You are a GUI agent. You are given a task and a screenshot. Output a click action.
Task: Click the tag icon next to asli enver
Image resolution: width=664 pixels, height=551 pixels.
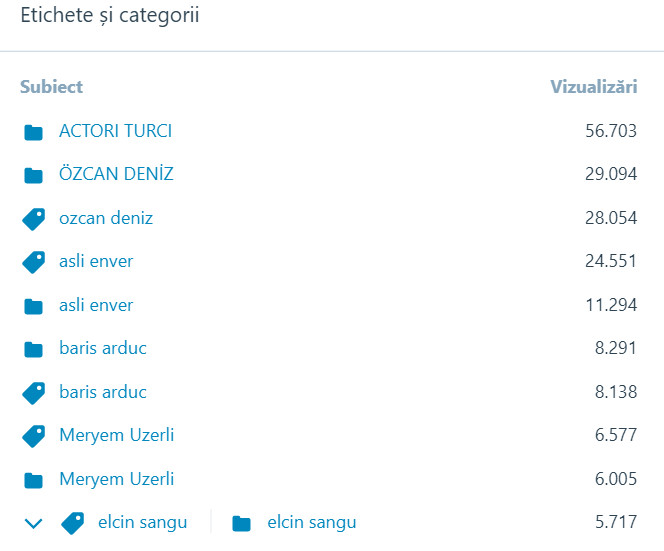point(34,262)
